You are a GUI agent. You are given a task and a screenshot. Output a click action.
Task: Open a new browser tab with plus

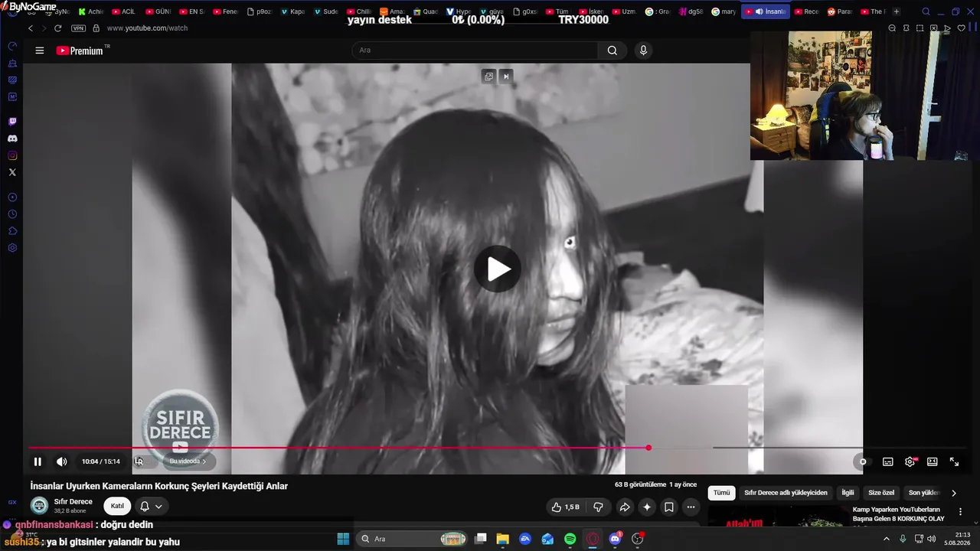(897, 11)
